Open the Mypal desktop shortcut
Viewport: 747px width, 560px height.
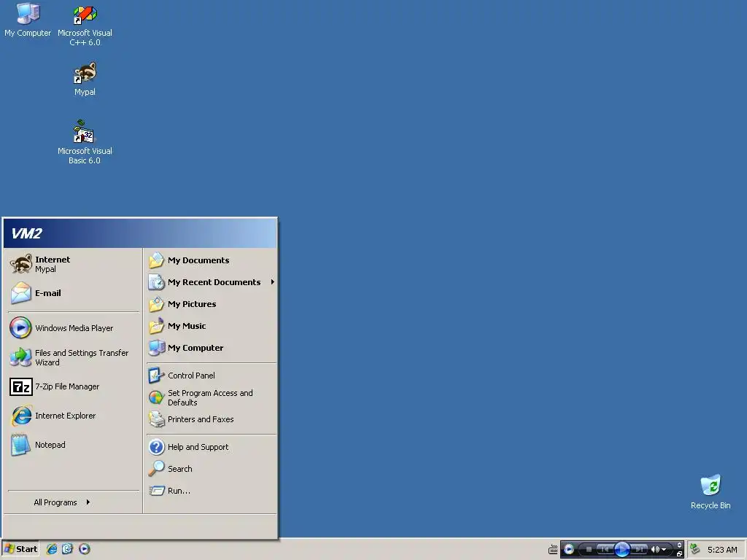coord(85,79)
